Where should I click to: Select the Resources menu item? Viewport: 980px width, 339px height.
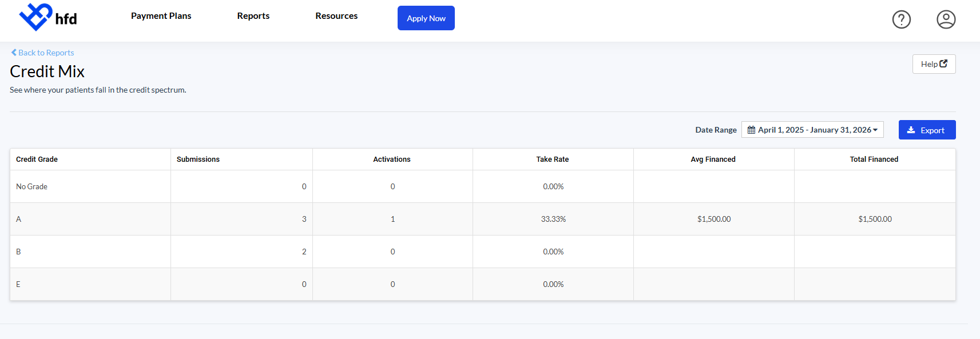(x=336, y=16)
